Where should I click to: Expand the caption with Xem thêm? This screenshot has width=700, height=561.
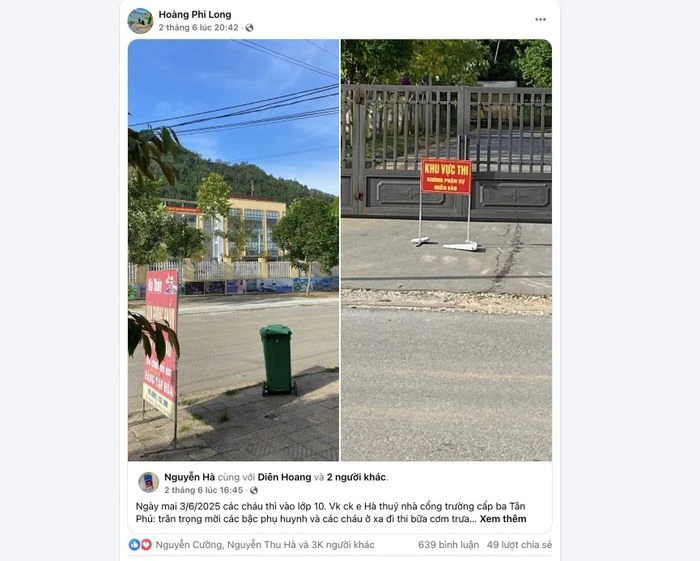(x=503, y=519)
